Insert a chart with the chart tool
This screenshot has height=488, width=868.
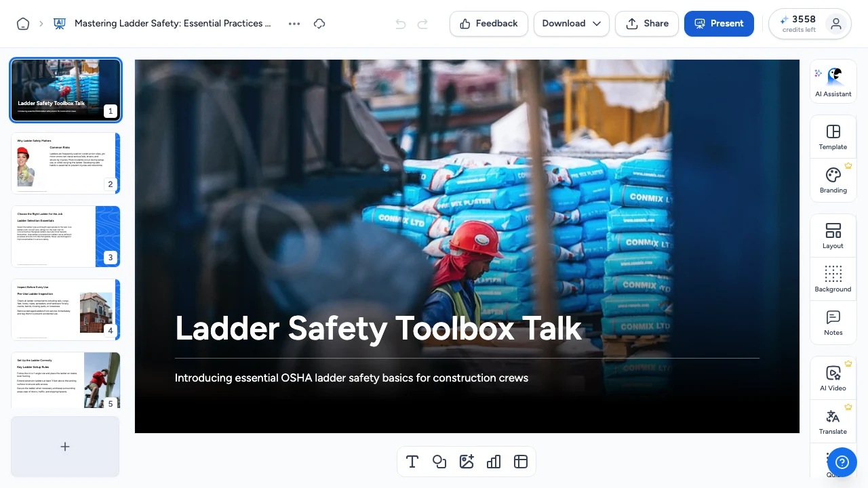coord(494,462)
